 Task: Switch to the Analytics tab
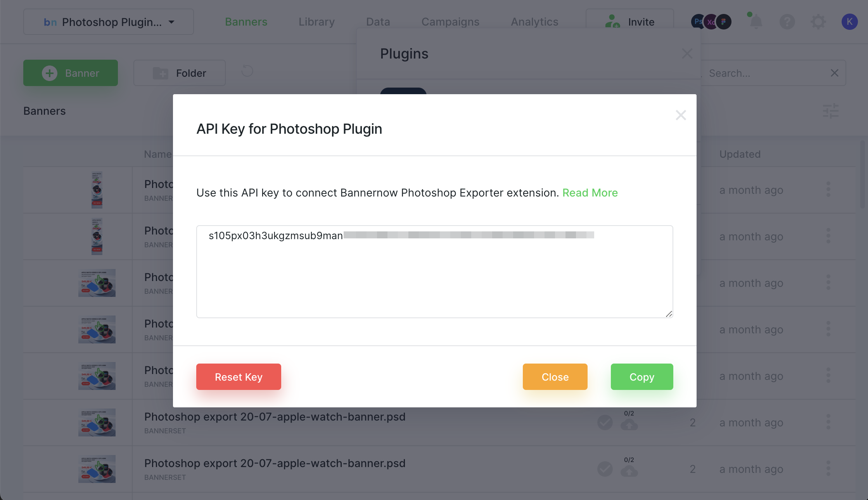click(x=534, y=22)
